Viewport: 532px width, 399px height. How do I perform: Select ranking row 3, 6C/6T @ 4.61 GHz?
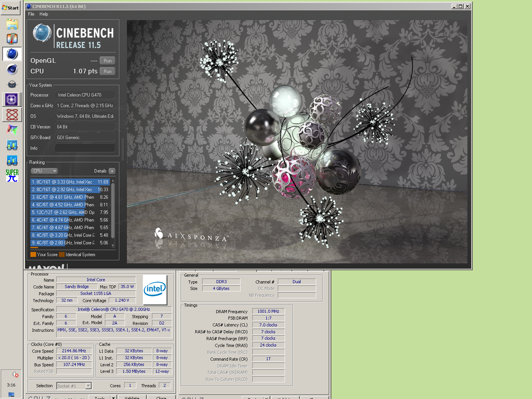[70, 197]
